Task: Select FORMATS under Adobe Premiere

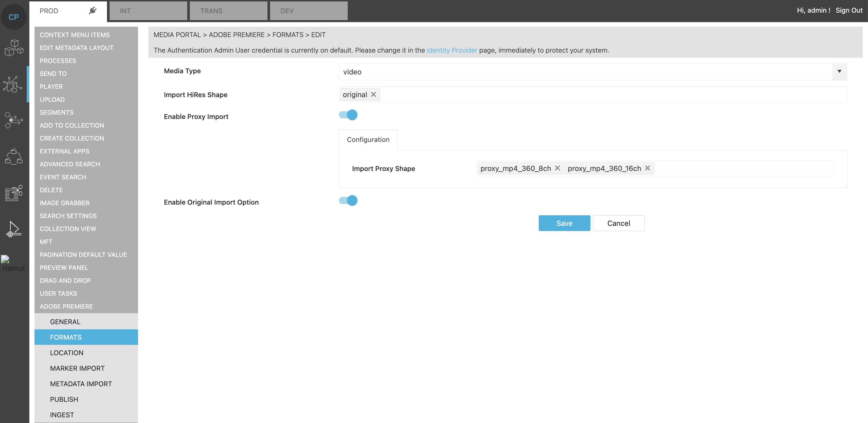Action: point(66,337)
